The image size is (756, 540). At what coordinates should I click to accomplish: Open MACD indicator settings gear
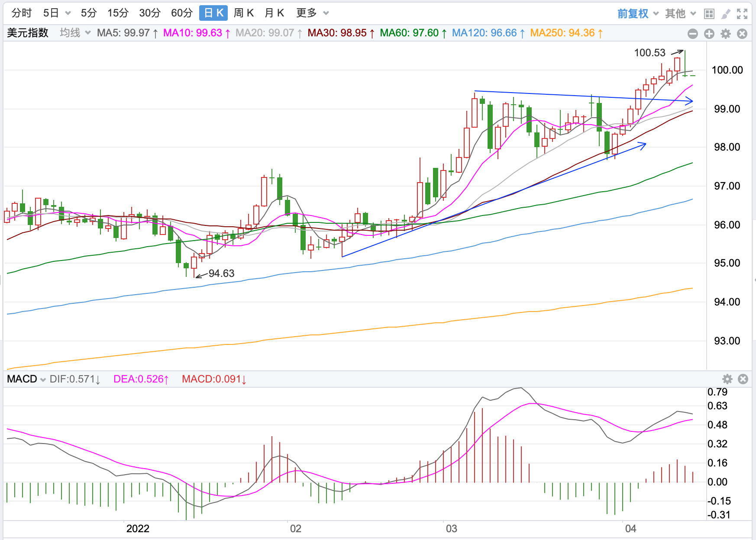point(727,379)
